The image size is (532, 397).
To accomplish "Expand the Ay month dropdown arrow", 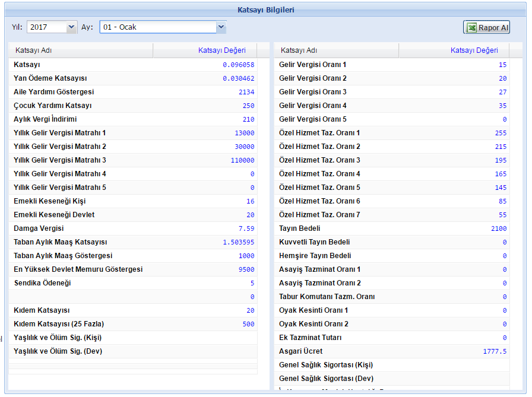I will click(x=221, y=27).
